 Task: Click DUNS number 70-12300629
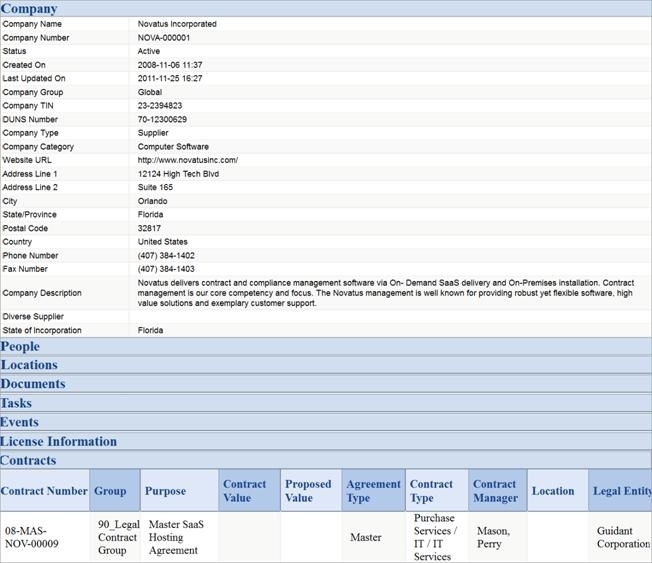(x=162, y=119)
